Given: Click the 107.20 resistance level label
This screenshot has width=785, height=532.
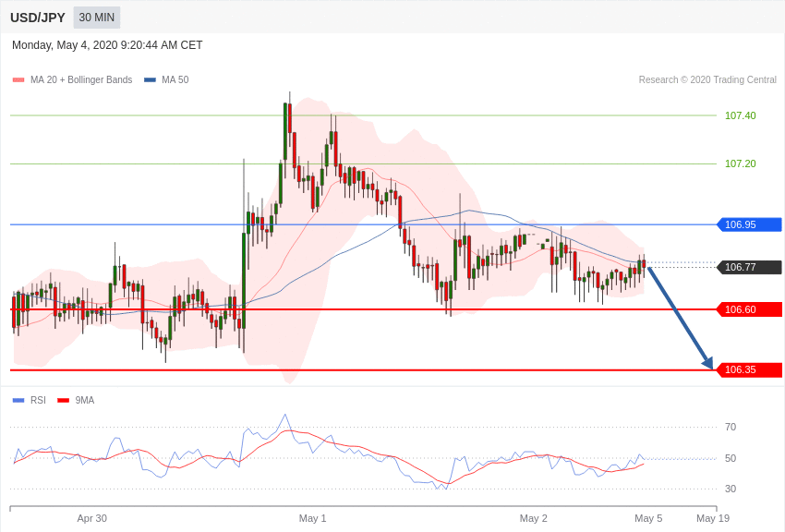Looking at the screenshot, I should pyautogui.click(x=741, y=163).
